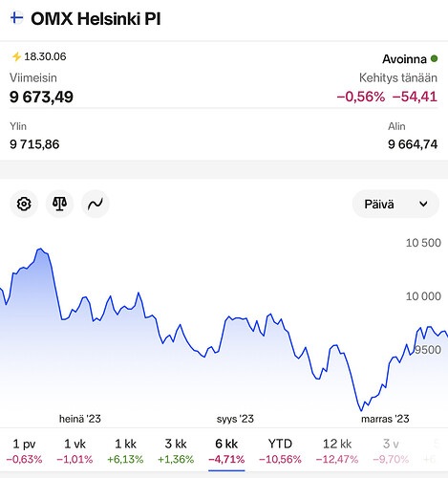The height and width of the screenshot is (478, 448).
Task: Select the chart line type icon
Action: click(x=96, y=204)
